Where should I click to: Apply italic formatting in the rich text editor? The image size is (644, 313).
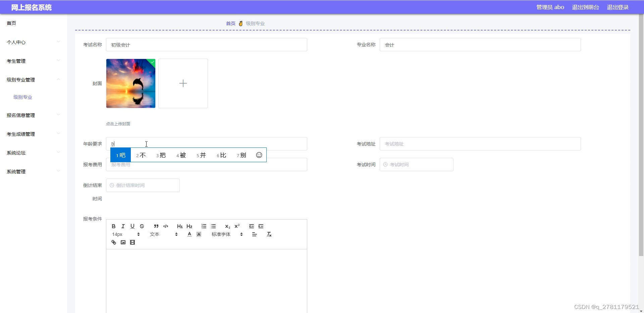tap(123, 226)
